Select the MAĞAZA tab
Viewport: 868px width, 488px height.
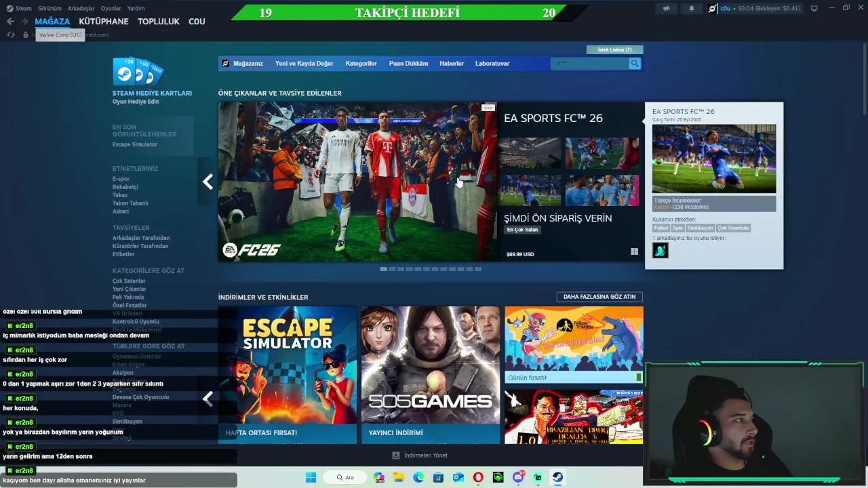coord(52,22)
